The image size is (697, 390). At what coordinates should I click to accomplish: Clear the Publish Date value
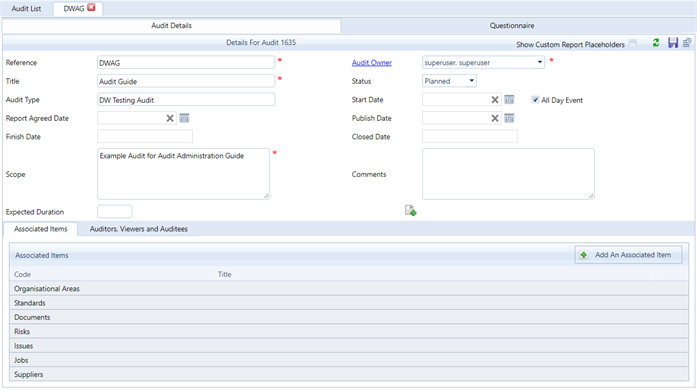coord(495,118)
